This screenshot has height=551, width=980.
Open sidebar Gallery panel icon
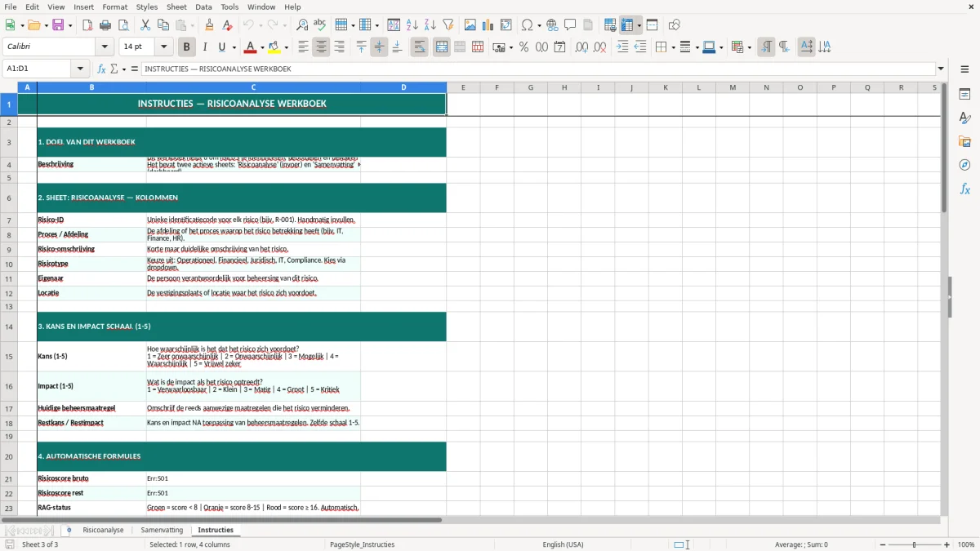coord(964,141)
